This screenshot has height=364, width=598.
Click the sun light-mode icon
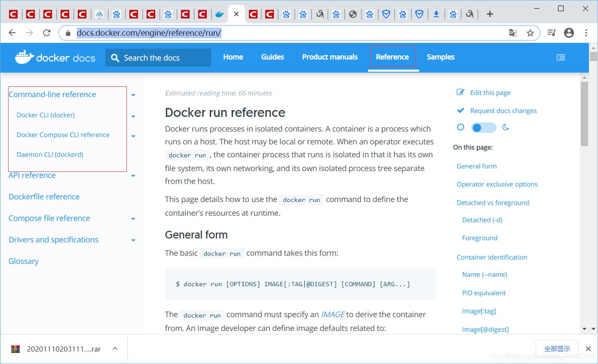[x=460, y=127]
